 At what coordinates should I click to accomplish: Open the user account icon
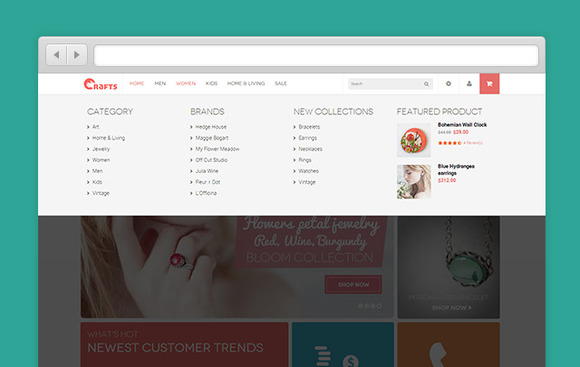tap(469, 84)
